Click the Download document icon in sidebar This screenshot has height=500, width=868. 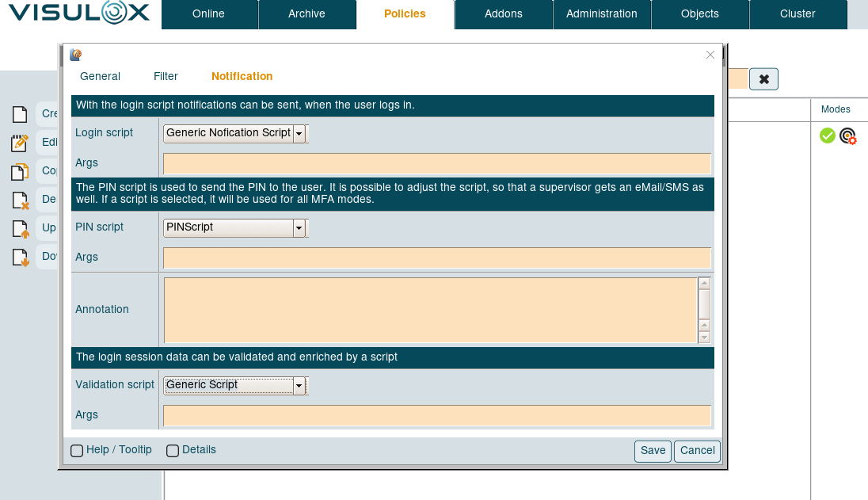[x=20, y=257]
